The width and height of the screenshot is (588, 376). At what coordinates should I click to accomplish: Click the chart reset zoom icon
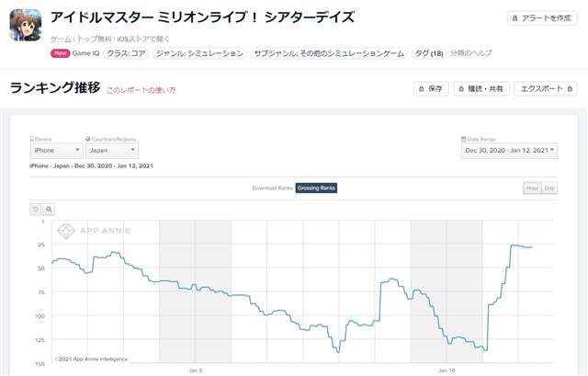coord(36,209)
